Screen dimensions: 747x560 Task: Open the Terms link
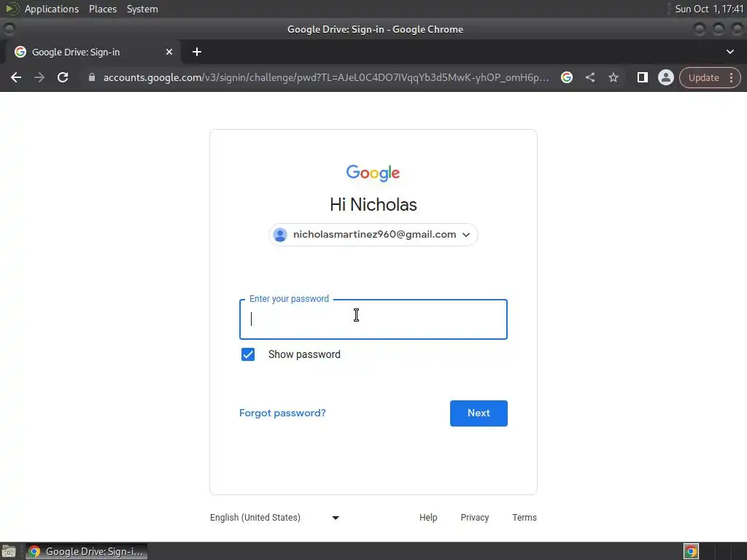(x=524, y=518)
